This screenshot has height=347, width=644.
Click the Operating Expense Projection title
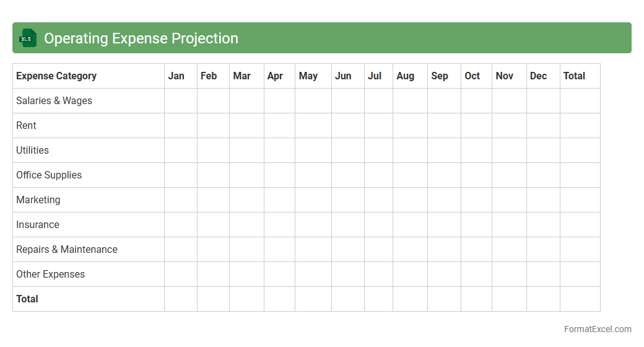(141, 38)
